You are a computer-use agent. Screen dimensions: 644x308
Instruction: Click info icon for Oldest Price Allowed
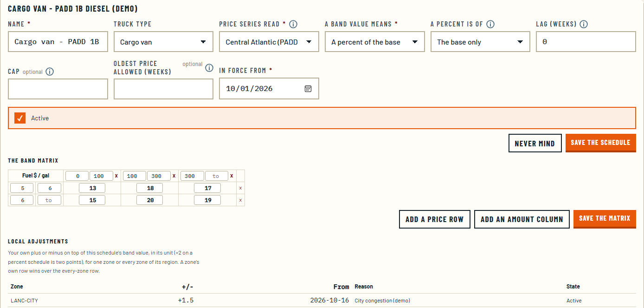[x=209, y=67]
